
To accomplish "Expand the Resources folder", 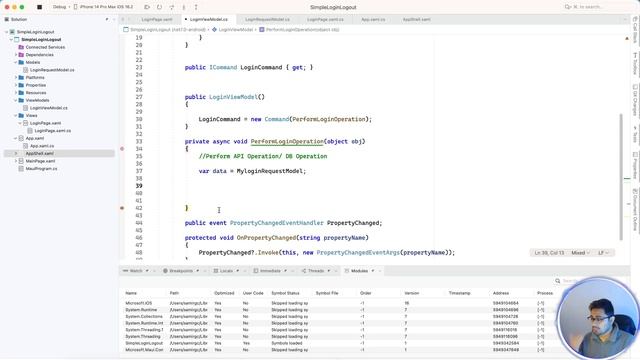I will pyautogui.click(x=16, y=93).
